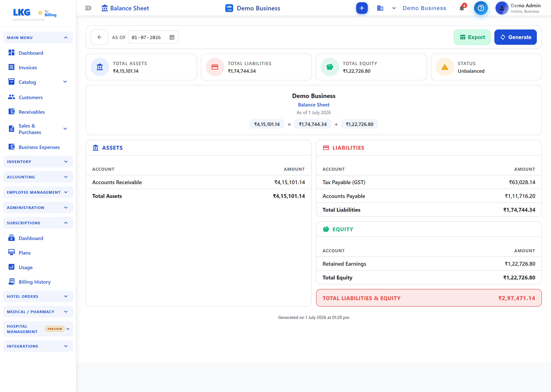Open the Plans subscription page

tap(25, 253)
